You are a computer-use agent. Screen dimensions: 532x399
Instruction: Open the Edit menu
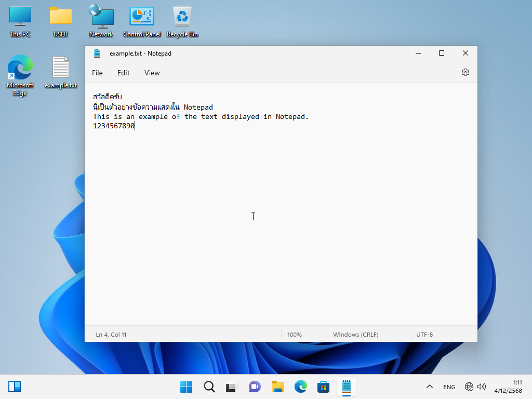tap(123, 73)
